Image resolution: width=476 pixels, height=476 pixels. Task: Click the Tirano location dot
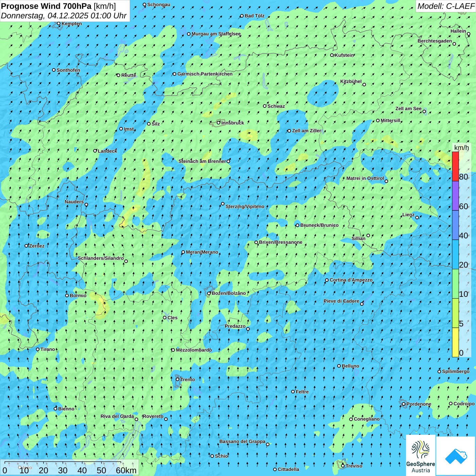click(38, 350)
